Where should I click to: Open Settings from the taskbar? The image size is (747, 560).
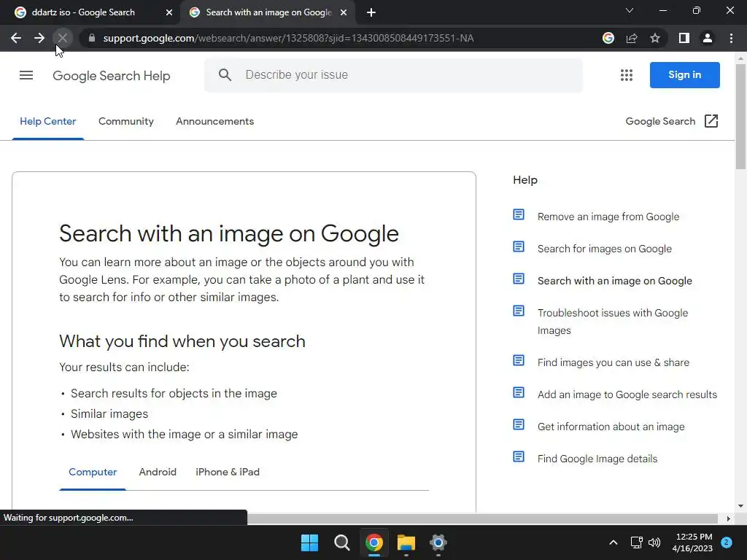click(x=438, y=542)
